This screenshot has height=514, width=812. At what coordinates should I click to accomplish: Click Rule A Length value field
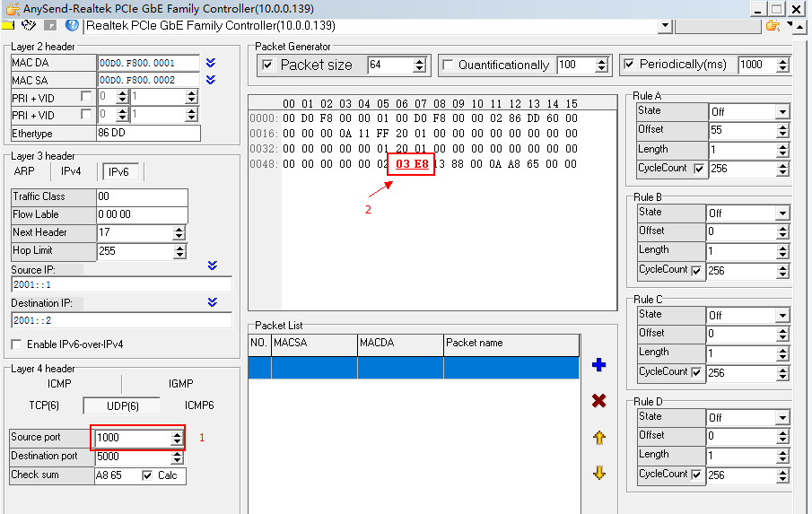[743, 150]
